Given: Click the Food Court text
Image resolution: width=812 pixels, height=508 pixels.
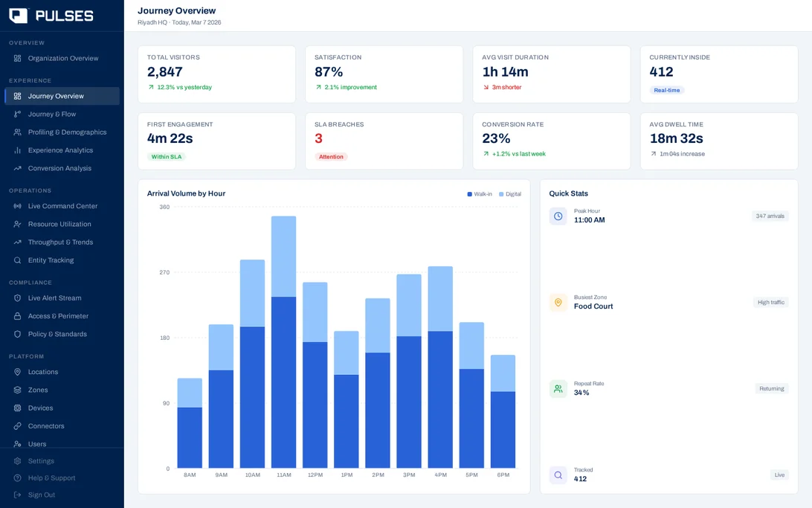Looking at the screenshot, I should 593,306.
